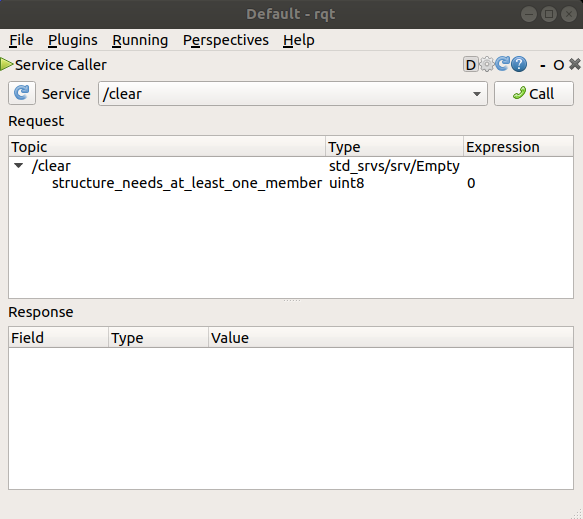Click the Topic column header
Viewport: 583px width, 519px height.
click(167, 147)
